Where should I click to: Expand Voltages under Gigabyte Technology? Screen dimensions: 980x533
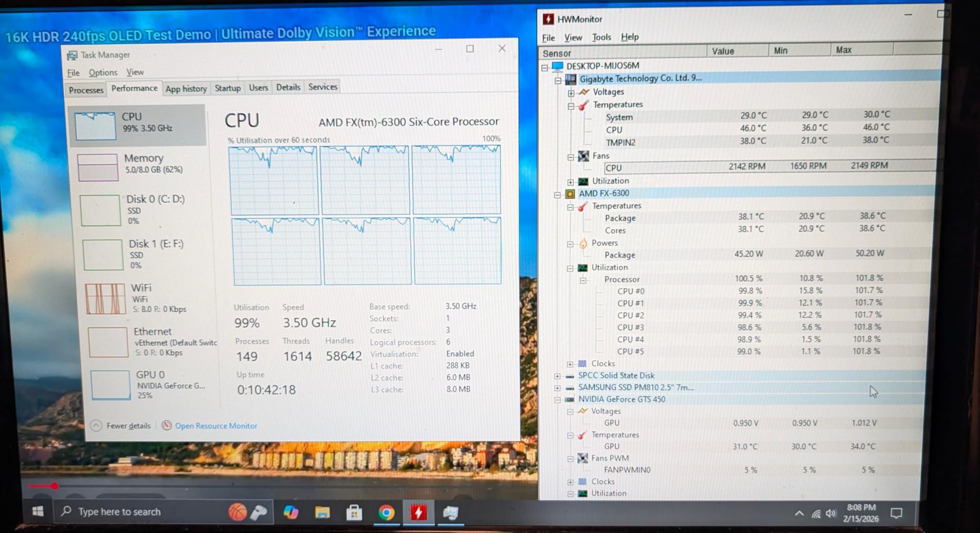tap(571, 93)
